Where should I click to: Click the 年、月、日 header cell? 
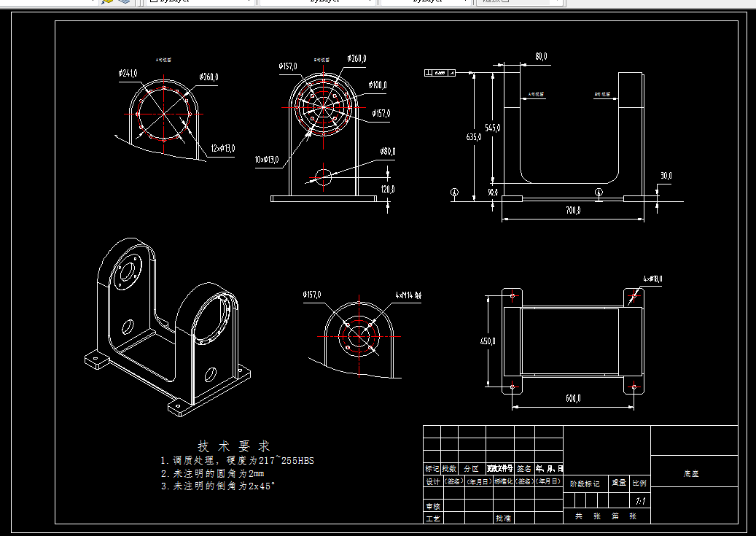(549, 468)
